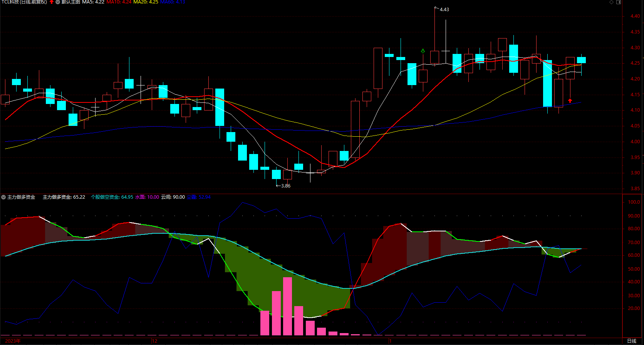Click the 云间: 90.00 value
Viewport: 644px width, 345px height.
pyautogui.click(x=173, y=197)
